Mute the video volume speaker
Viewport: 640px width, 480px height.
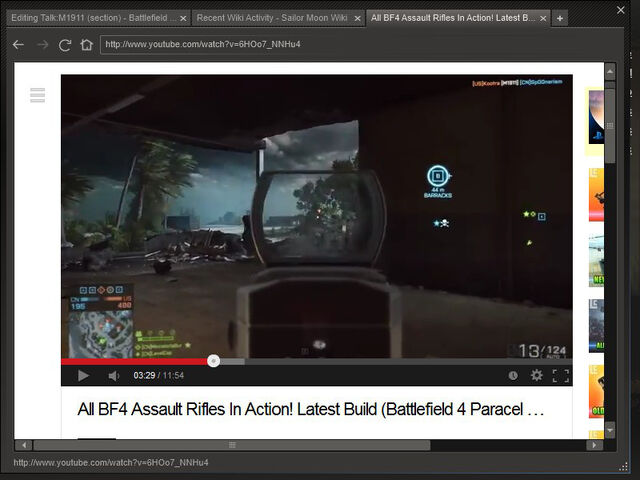[113, 376]
